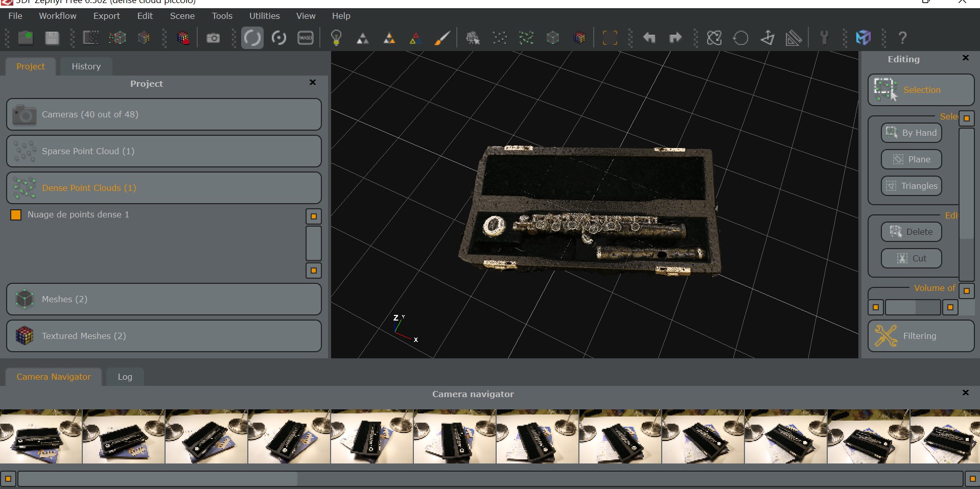The image size is (980, 489).
Task: Click the redo arrow icon
Action: pyautogui.click(x=675, y=38)
